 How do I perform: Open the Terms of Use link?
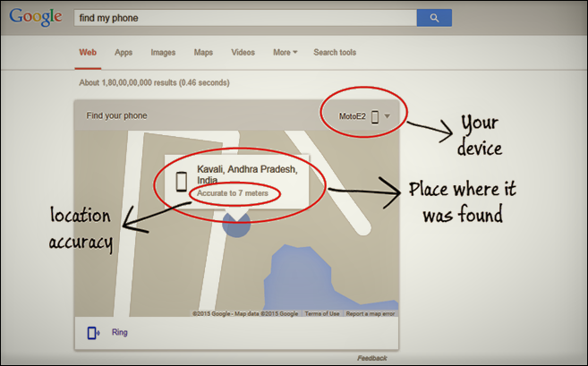pos(322,313)
